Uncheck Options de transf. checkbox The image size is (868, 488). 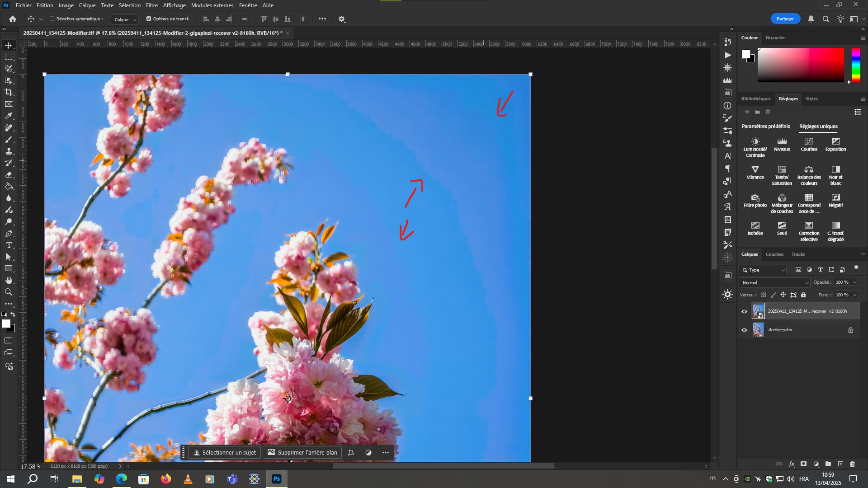pyautogui.click(x=149, y=19)
